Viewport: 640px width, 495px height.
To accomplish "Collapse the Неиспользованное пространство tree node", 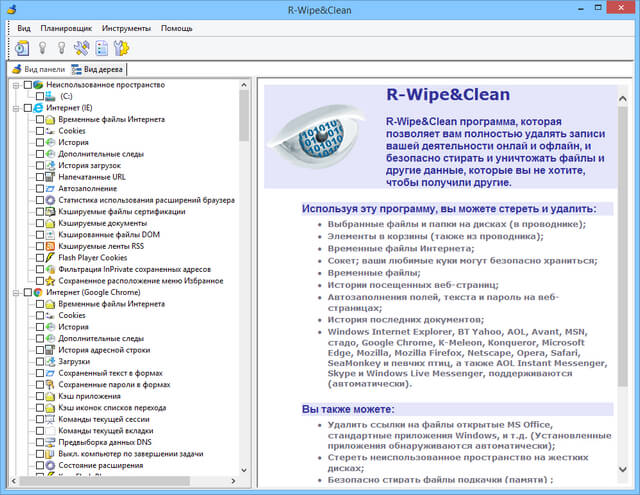I will [x=15, y=85].
